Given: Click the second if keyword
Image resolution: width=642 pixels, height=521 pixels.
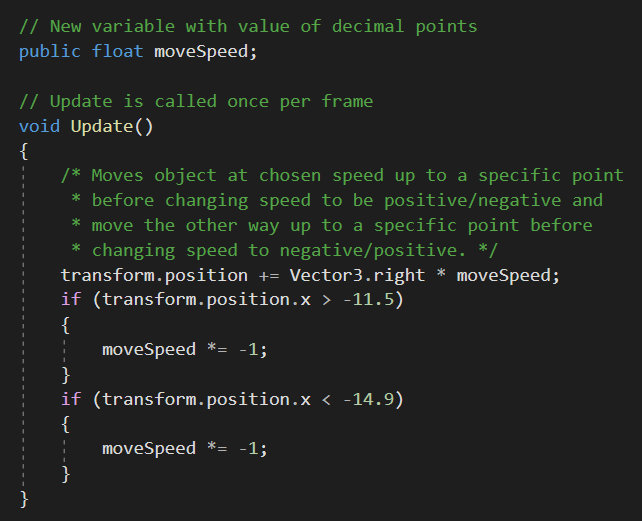Looking at the screenshot, I should coord(71,399).
